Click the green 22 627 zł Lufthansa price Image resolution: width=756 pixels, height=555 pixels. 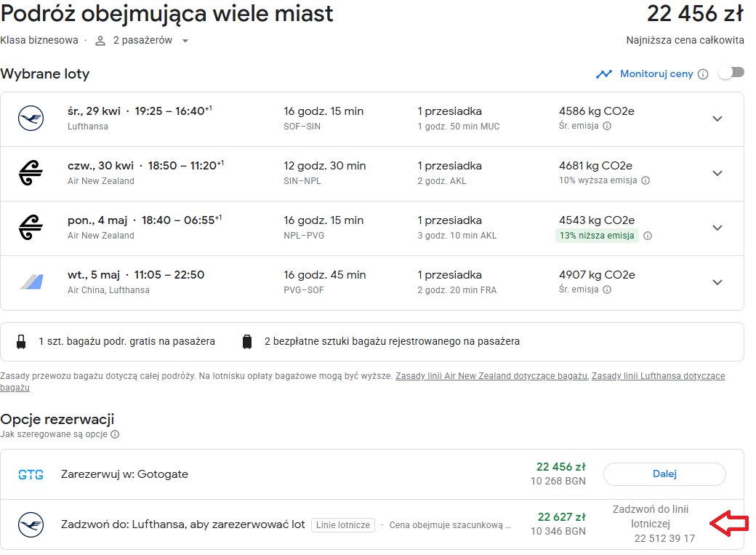point(561,517)
